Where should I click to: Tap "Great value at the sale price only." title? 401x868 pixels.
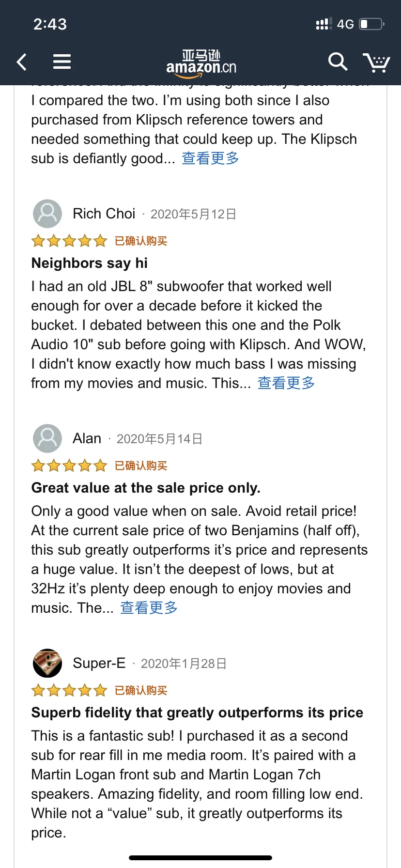pyautogui.click(x=146, y=488)
